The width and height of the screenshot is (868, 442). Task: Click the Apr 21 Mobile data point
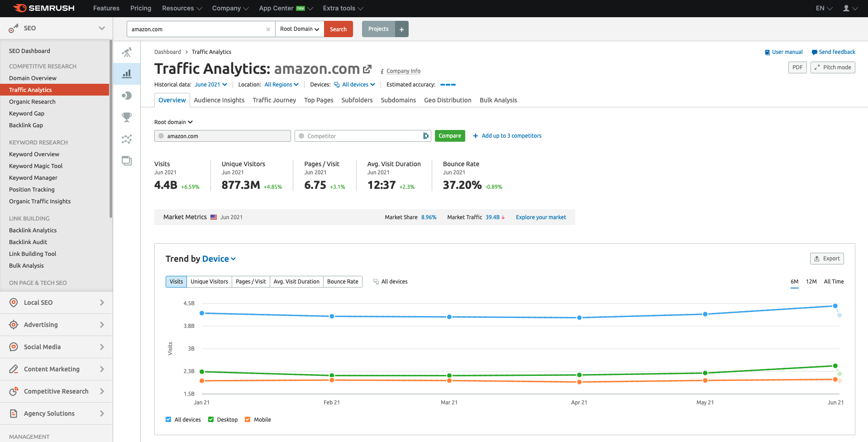click(x=579, y=382)
